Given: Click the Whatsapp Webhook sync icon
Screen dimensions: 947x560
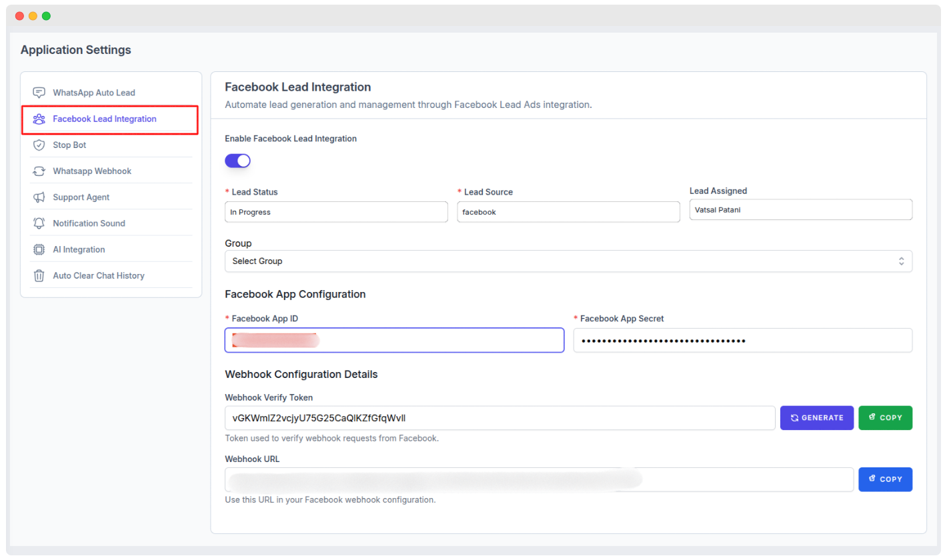Looking at the screenshot, I should pyautogui.click(x=39, y=171).
